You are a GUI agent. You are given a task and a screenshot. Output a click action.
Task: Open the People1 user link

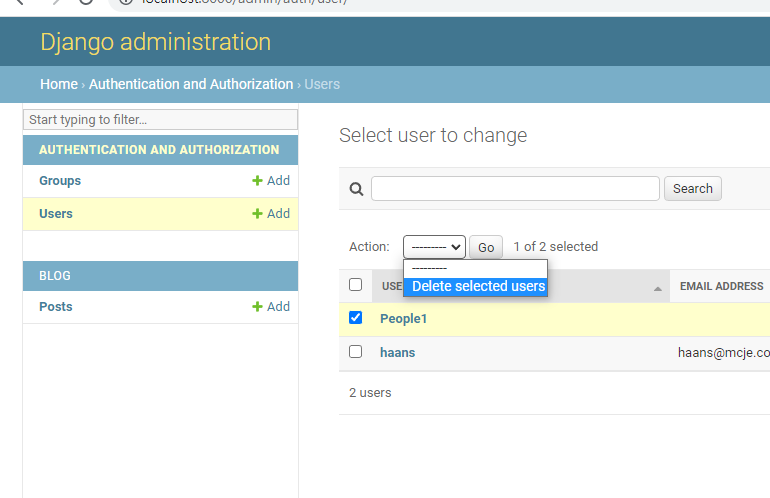click(x=403, y=319)
